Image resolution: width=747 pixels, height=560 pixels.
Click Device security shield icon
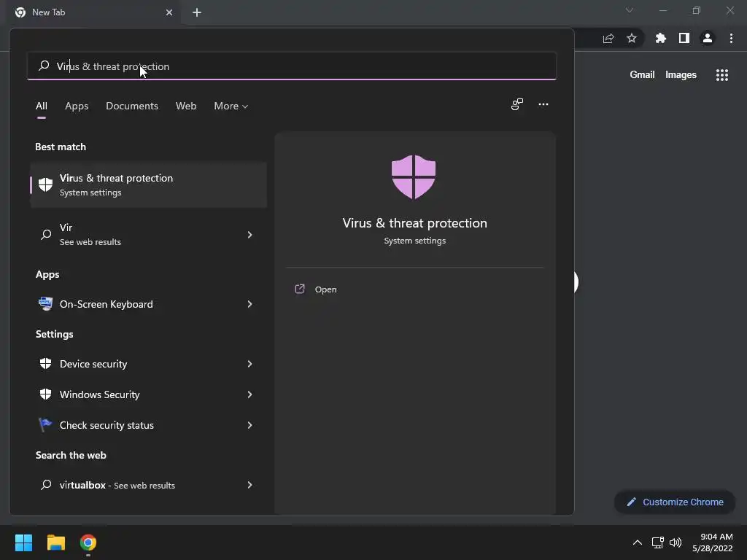click(45, 364)
